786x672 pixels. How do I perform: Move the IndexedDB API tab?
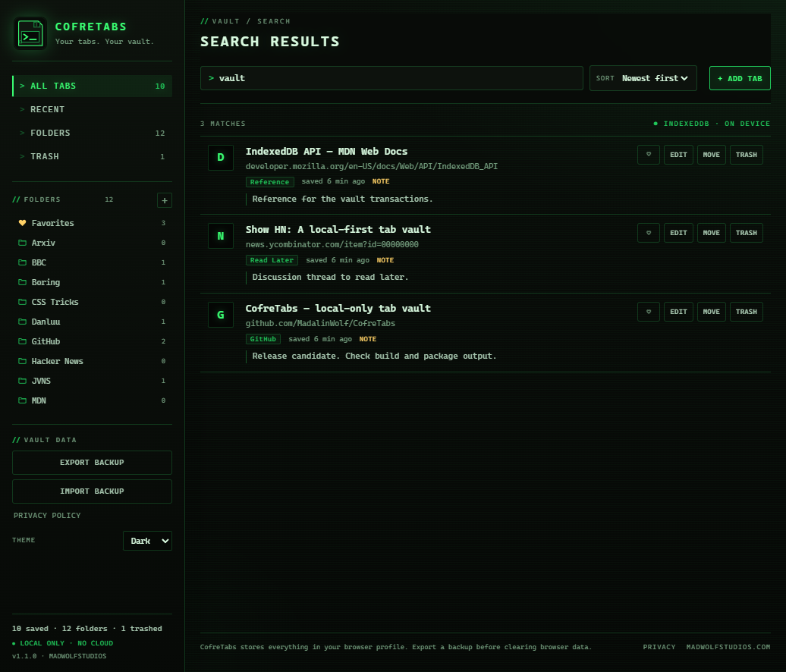[x=712, y=155]
